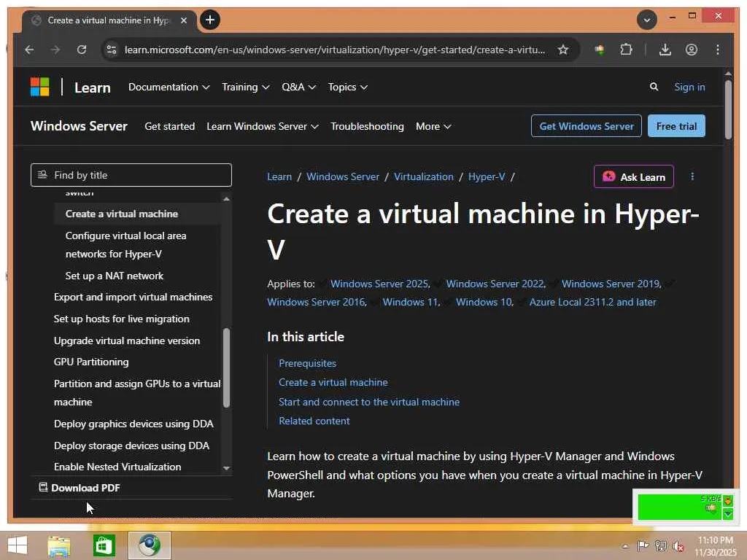Expand Learn Windows Server dropdown
Image resolution: width=747 pixels, height=560 pixels.
pos(263,126)
